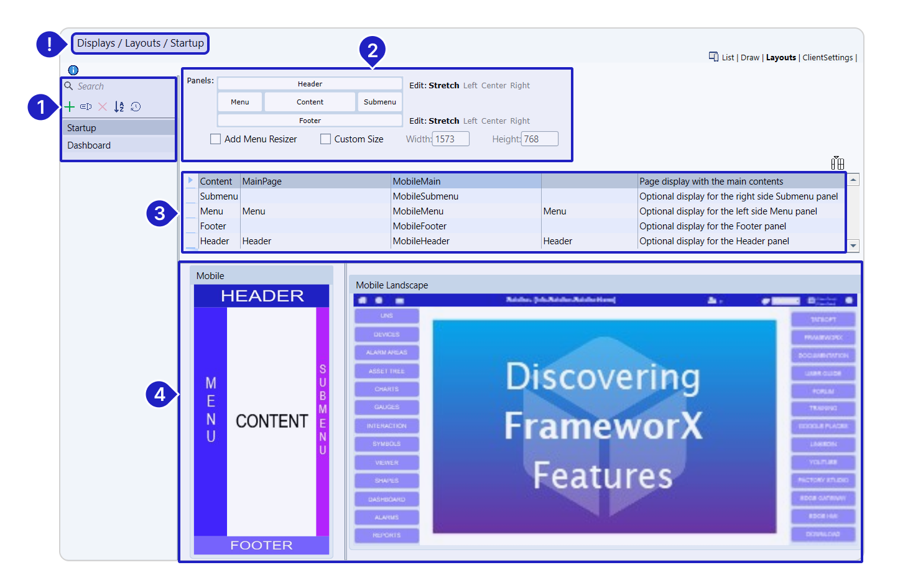
Task: Click the rename layout icon
Action: (86, 107)
